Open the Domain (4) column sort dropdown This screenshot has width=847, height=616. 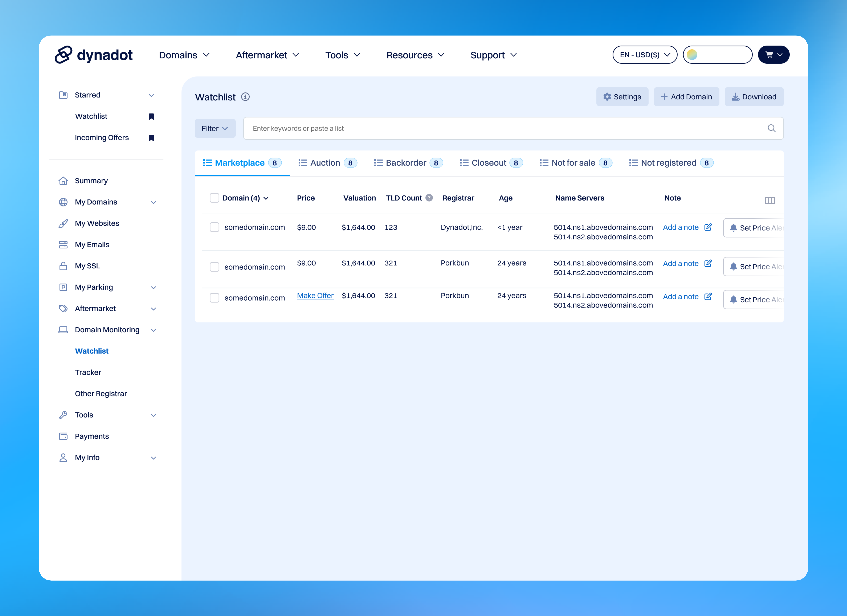[x=266, y=198]
